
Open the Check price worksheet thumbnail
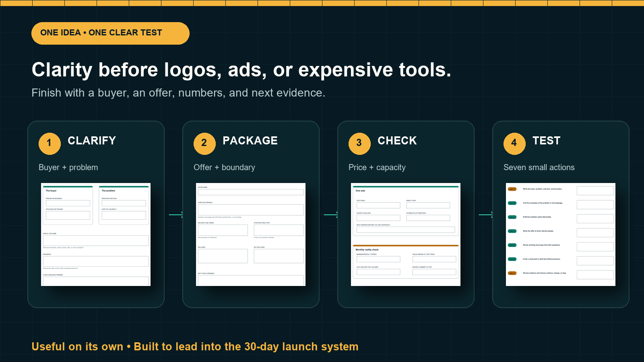tap(406, 234)
